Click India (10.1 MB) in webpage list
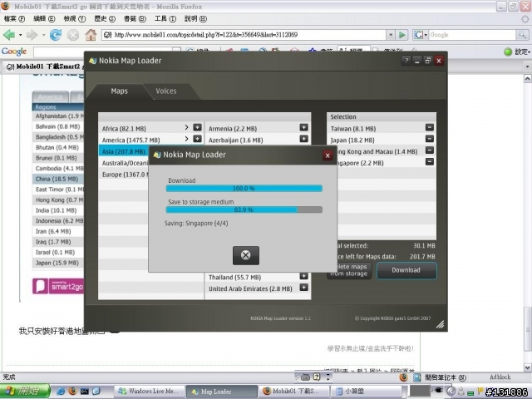Screen dimensions: 532x399 pos(56,210)
